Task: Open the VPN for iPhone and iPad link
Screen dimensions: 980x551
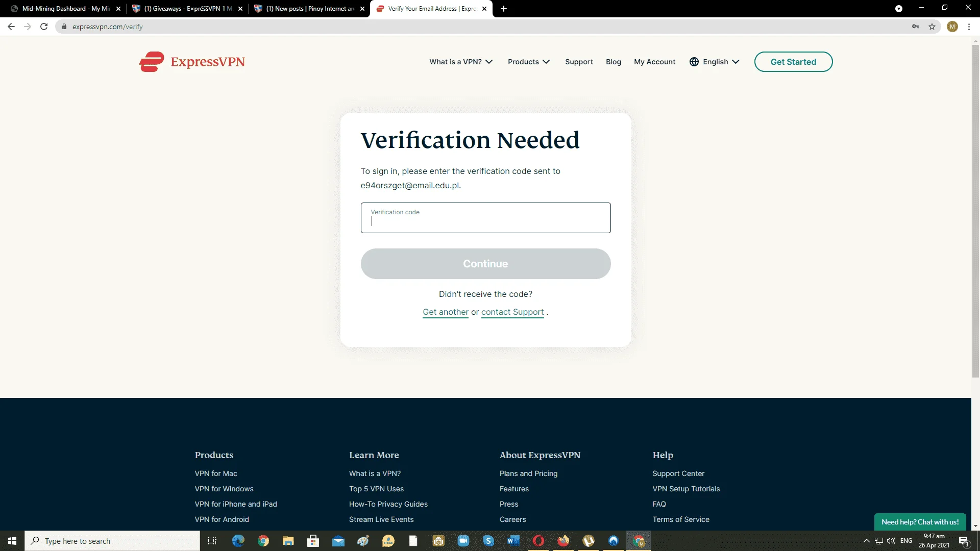Action: coord(236,504)
